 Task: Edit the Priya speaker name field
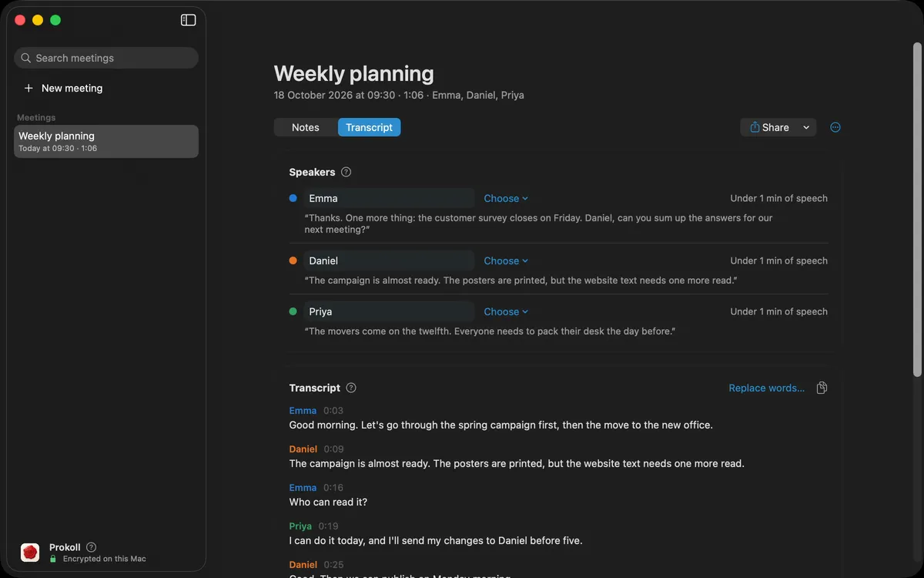[x=389, y=311]
